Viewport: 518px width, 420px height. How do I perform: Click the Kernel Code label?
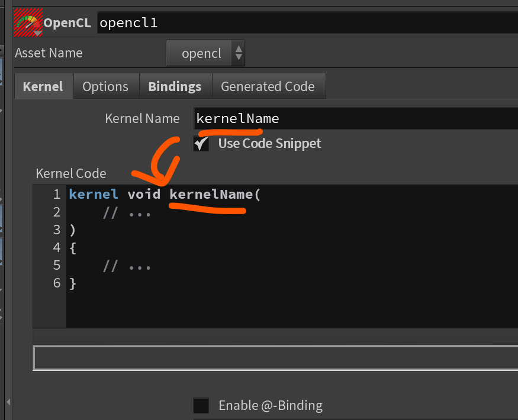[x=71, y=173]
